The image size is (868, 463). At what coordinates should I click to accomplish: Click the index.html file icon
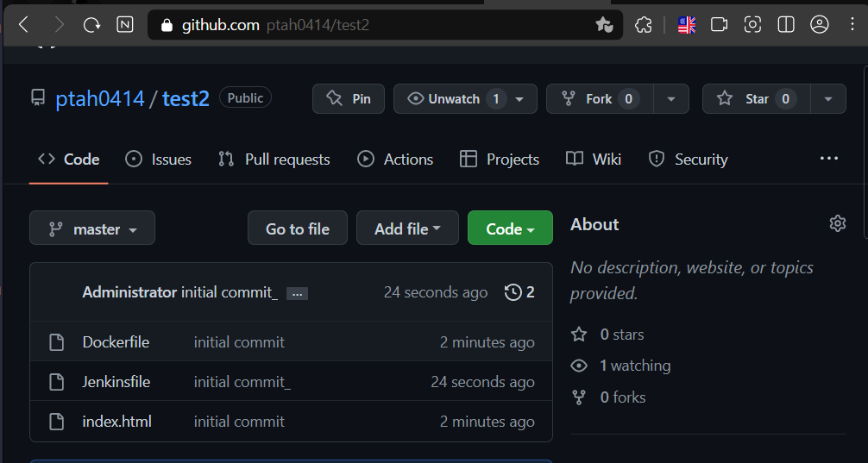(56, 422)
